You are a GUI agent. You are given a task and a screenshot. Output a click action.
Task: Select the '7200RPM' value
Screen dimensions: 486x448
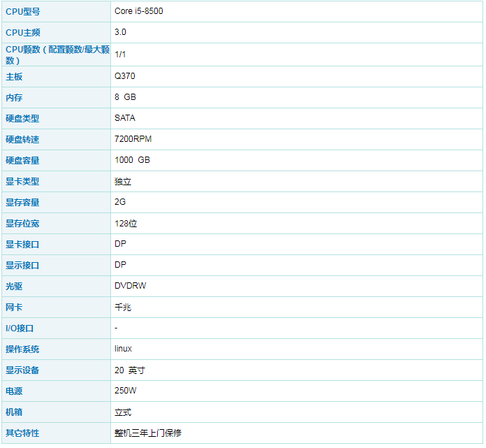coord(133,139)
